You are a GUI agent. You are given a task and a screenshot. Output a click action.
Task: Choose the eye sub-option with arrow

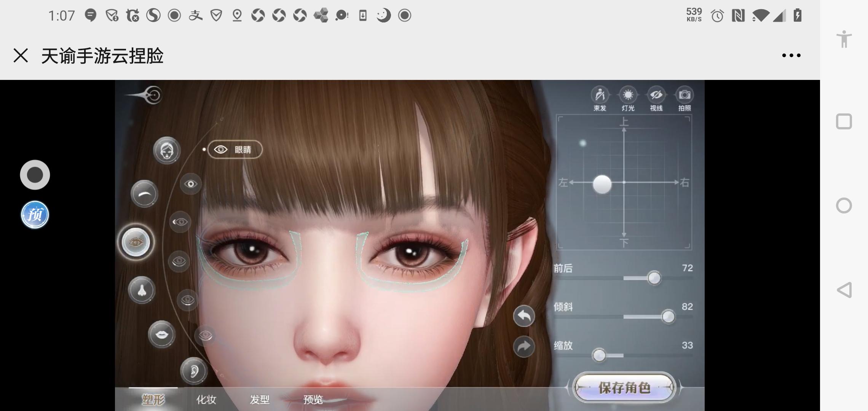point(180,222)
